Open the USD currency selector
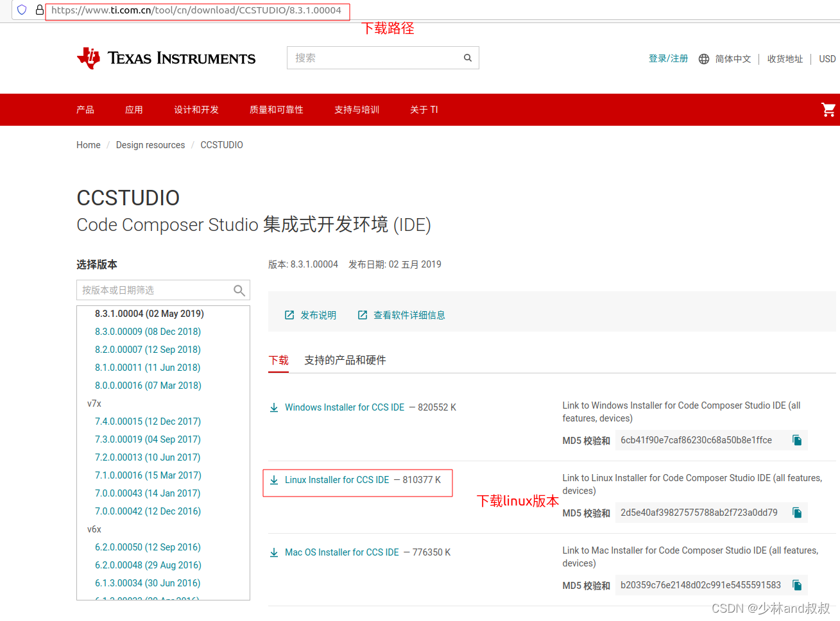 [827, 59]
